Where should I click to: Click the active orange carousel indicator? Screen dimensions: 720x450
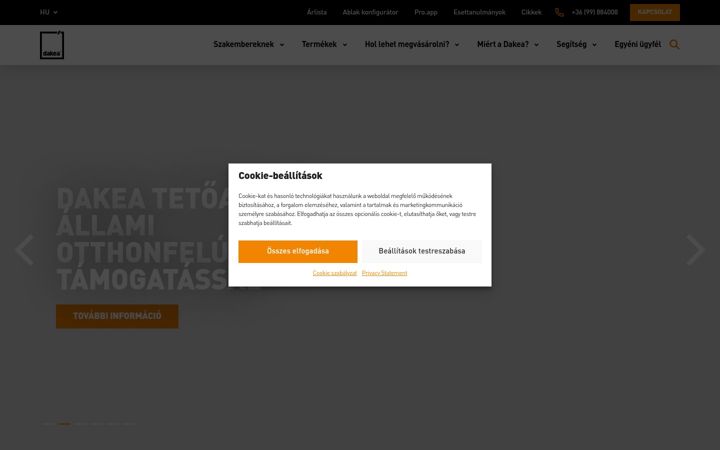pyautogui.click(x=64, y=424)
